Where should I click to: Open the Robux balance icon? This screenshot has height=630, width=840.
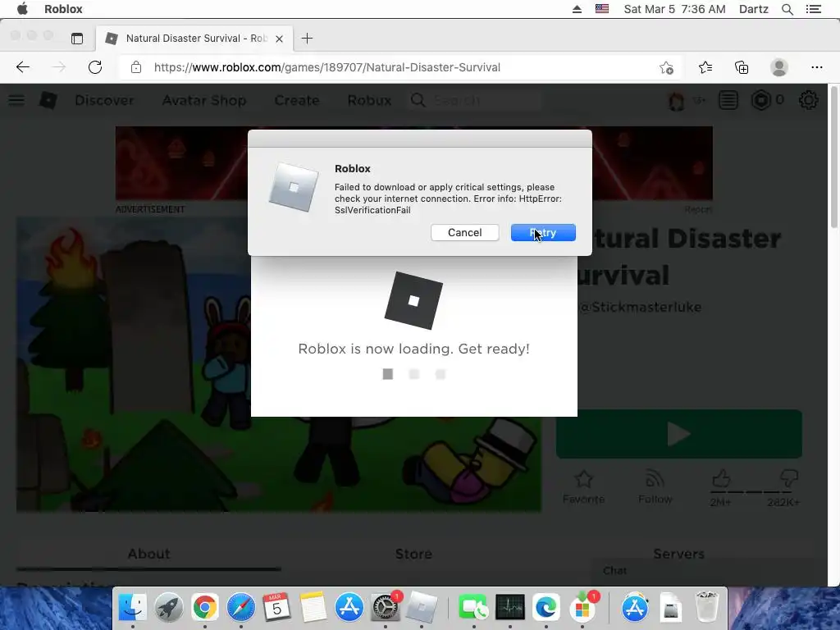pos(760,100)
